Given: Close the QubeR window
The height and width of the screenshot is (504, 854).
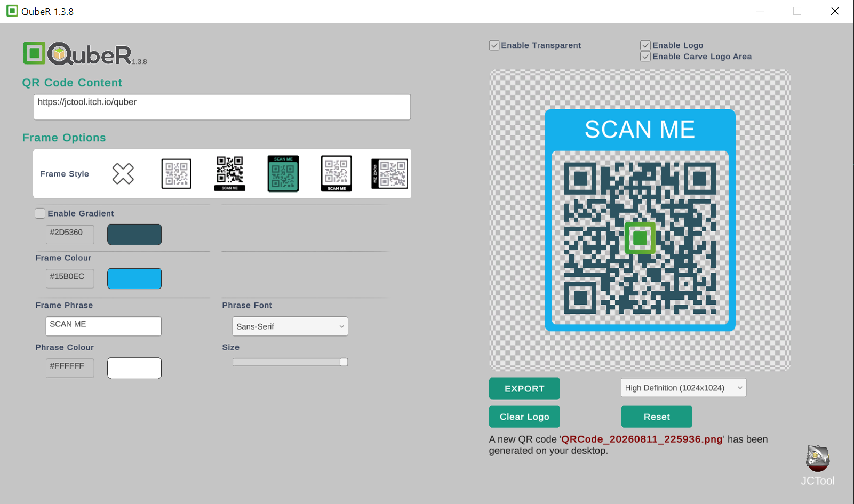Looking at the screenshot, I should point(835,11).
